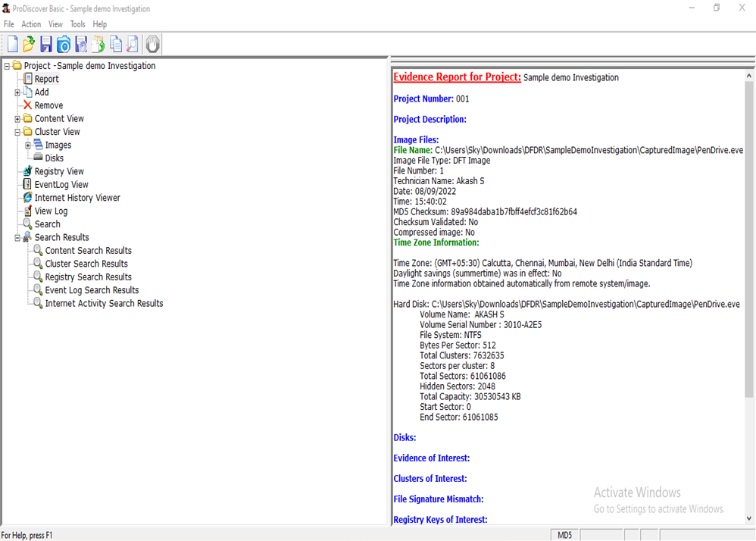
Task: Click the Disks drive icon
Action: click(38, 158)
